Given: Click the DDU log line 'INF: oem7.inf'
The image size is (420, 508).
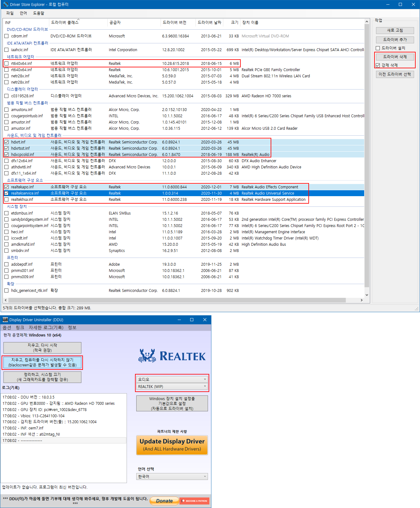Looking at the screenshot, I should click(23, 428).
